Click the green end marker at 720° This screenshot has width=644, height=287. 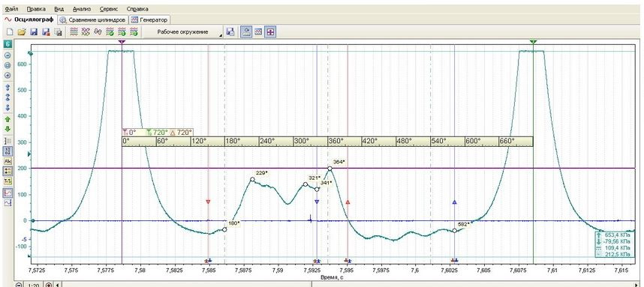coord(533,42)
